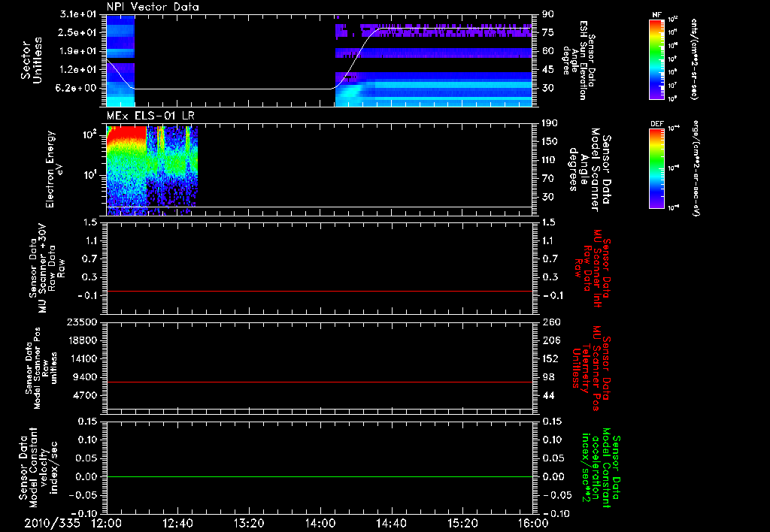This screenshot has width=770, height=532.
Task: Click the '18800' scanner position tick
Action: [83, 340]
